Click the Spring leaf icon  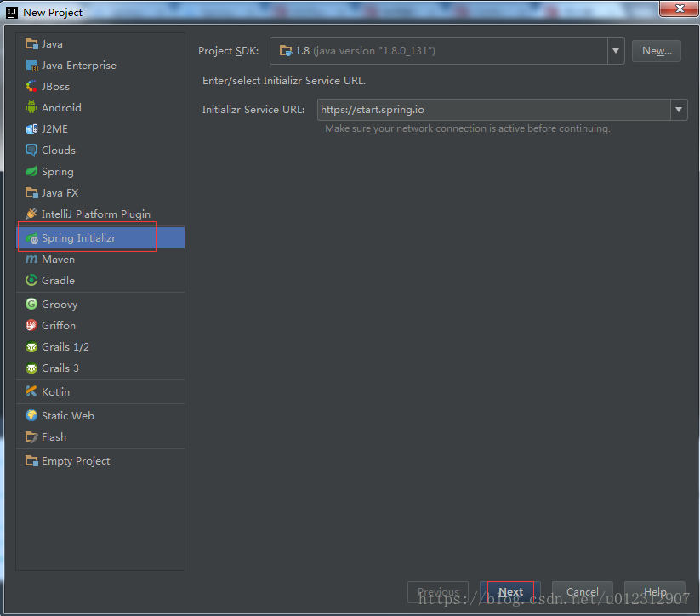(31, 172)
